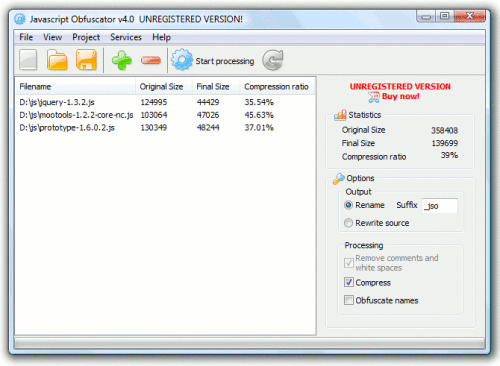Image resolution: width=500 pixels, height=366 pixels.
Task: Sort by the Compression ratio column header
Action: [x=276, y=87]
